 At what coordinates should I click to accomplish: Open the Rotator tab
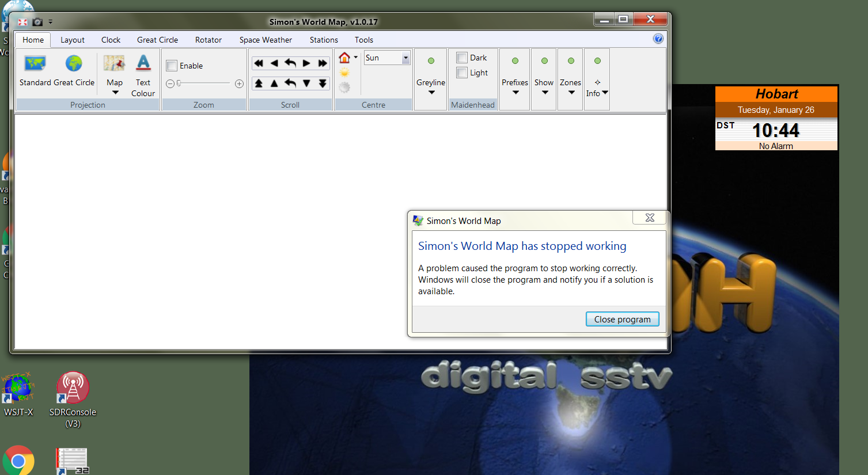click(x=208, y=40)
